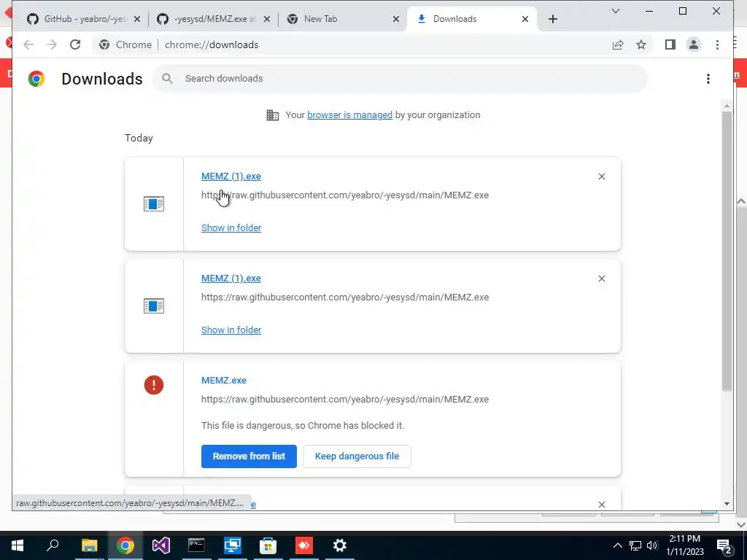
Task: Open Chrome main three-dot menu
Action: (718, 44)
